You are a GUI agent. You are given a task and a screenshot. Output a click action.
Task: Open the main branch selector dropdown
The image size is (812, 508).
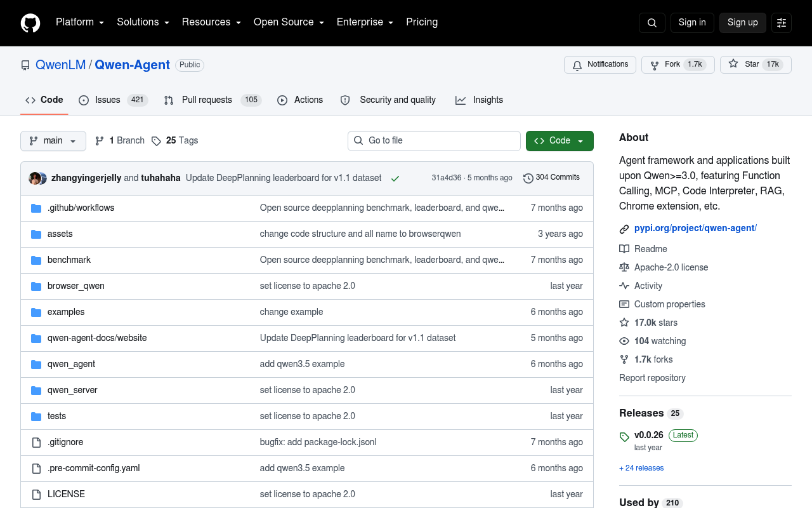(53, 141)
